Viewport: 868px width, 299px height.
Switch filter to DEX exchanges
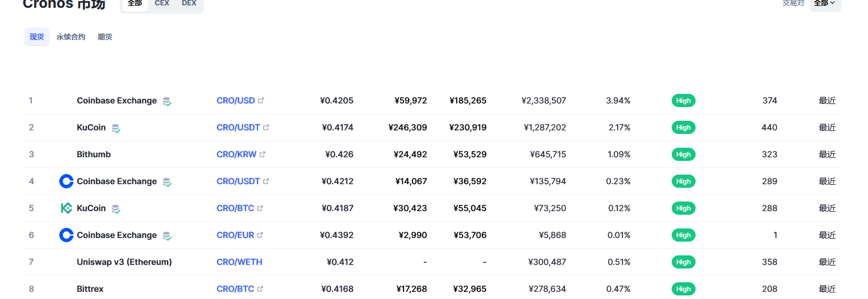coord(189,4)
